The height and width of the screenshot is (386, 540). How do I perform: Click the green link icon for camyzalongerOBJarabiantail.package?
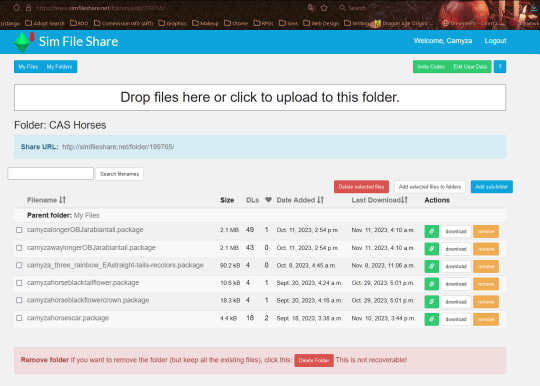click(432, 231)
